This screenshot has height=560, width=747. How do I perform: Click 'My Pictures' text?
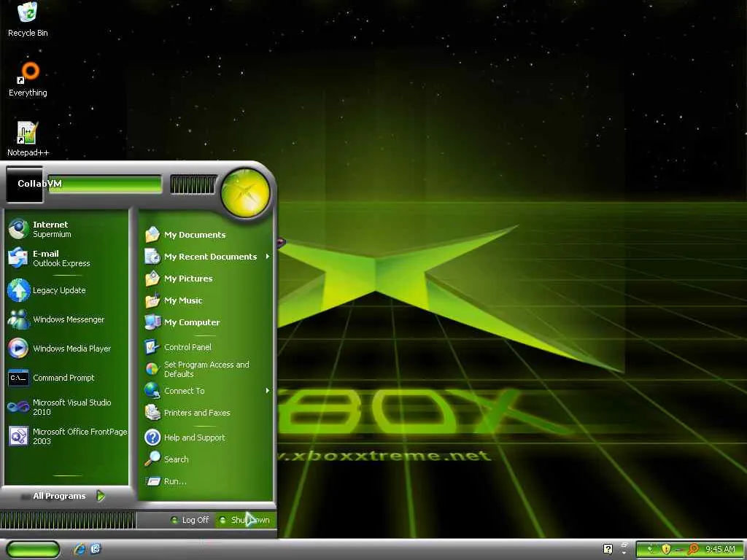188,278
